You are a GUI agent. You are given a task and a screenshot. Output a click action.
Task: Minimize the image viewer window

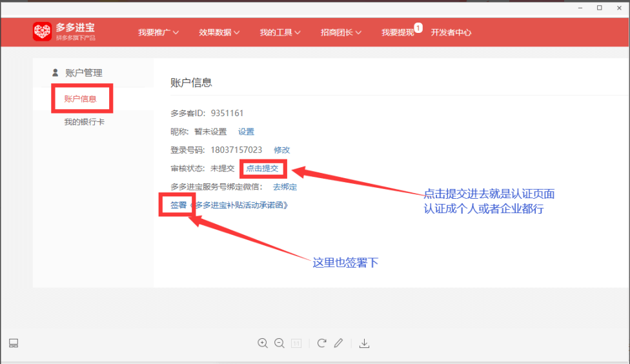click(580, 8)
